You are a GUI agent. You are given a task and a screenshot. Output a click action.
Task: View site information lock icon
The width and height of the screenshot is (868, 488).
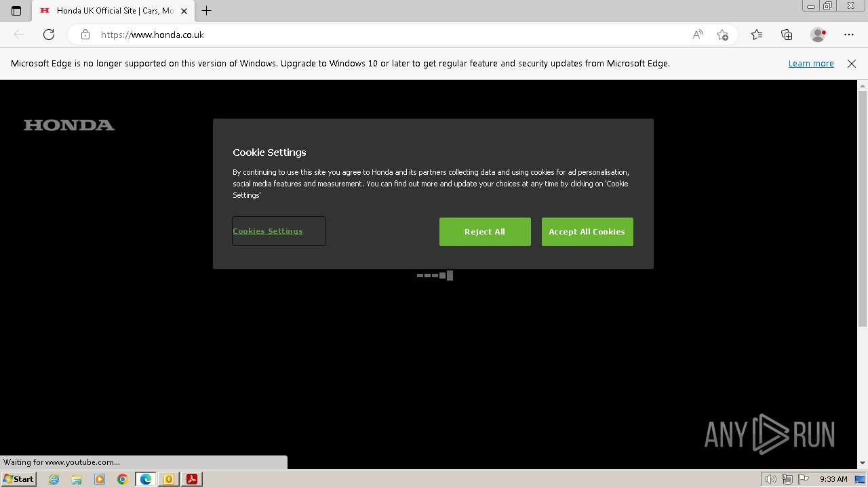85,35
